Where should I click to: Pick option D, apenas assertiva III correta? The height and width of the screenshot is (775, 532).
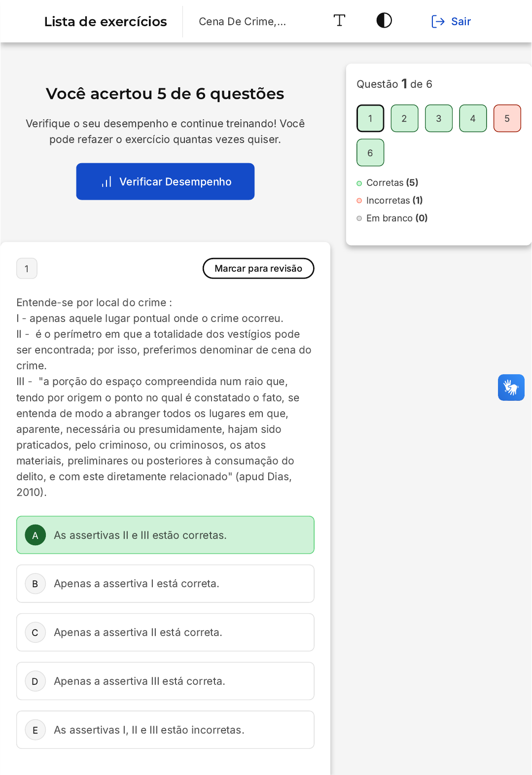click(165, 681)
